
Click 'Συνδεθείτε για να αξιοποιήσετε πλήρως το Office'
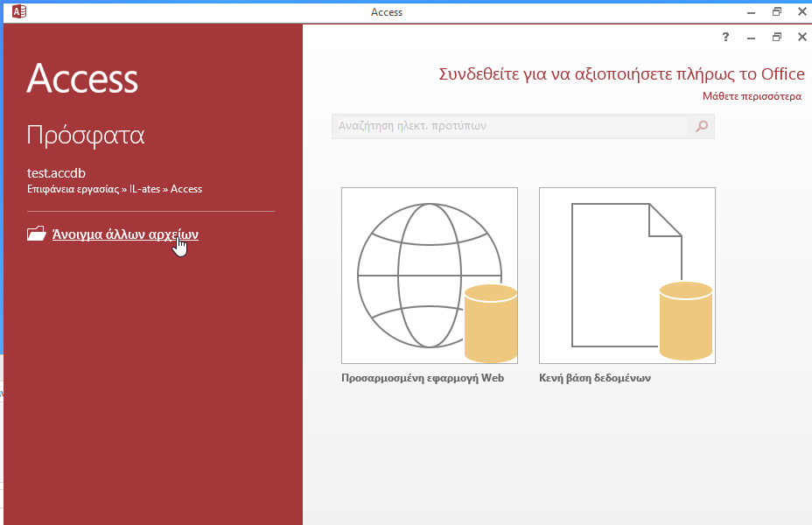coord(621,74)
